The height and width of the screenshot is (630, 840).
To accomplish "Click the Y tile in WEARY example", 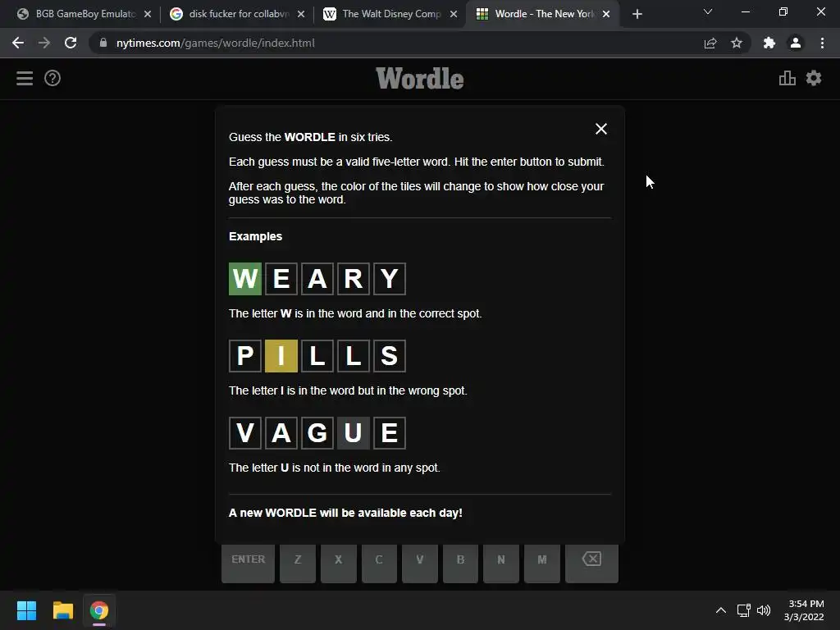I will point(390,279).
